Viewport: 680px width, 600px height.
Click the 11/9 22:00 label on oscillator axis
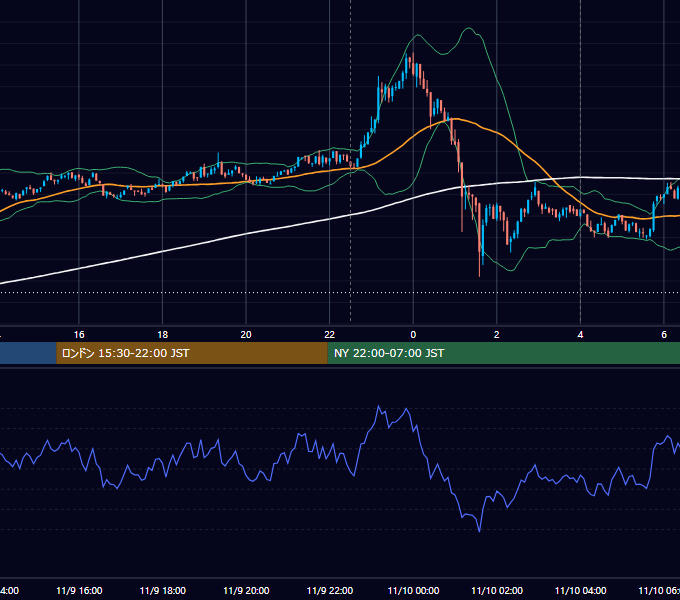330,590
